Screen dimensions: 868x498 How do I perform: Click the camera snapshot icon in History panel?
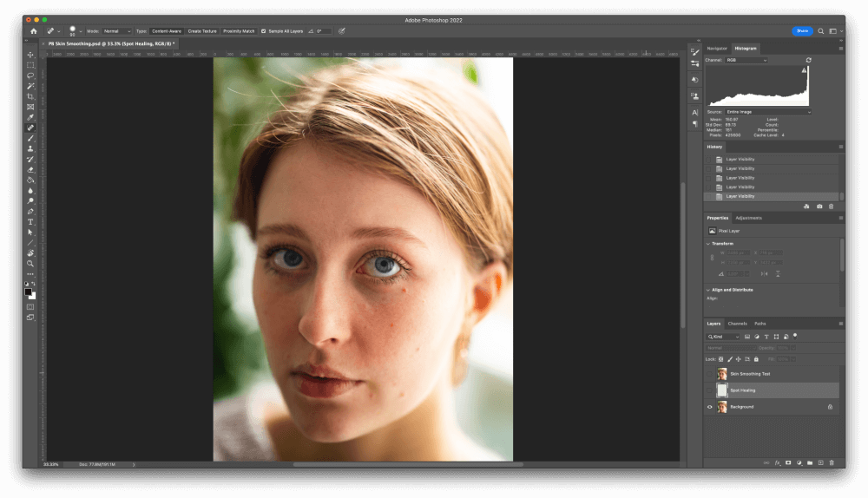[819, 206]
